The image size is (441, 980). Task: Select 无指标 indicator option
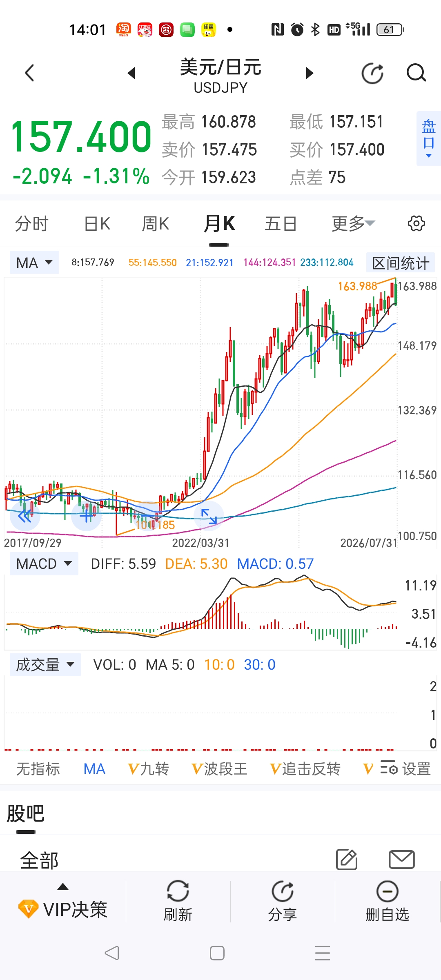pos(38,769)
